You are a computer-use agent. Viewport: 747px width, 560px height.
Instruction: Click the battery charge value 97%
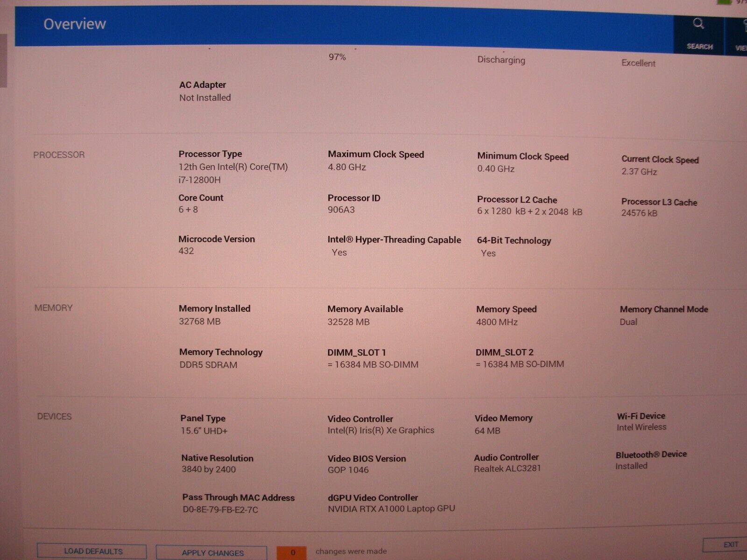(x=337, y=57)
